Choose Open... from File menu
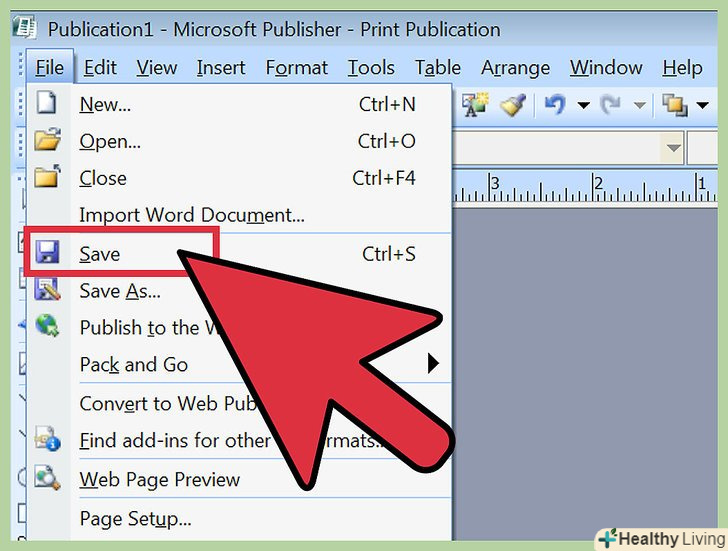Viewport: 728px width, 551px height. pos(239,141)
